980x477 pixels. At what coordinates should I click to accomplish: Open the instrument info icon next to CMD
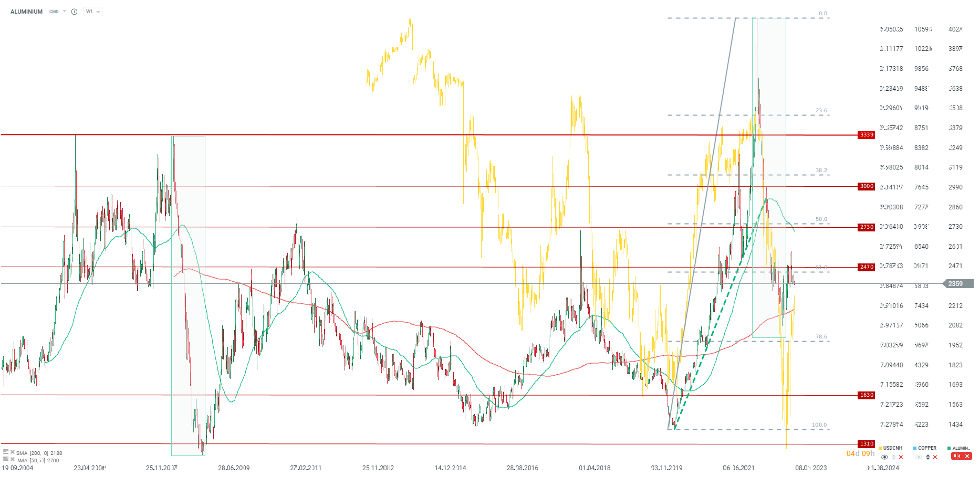[x=74, y=12]
